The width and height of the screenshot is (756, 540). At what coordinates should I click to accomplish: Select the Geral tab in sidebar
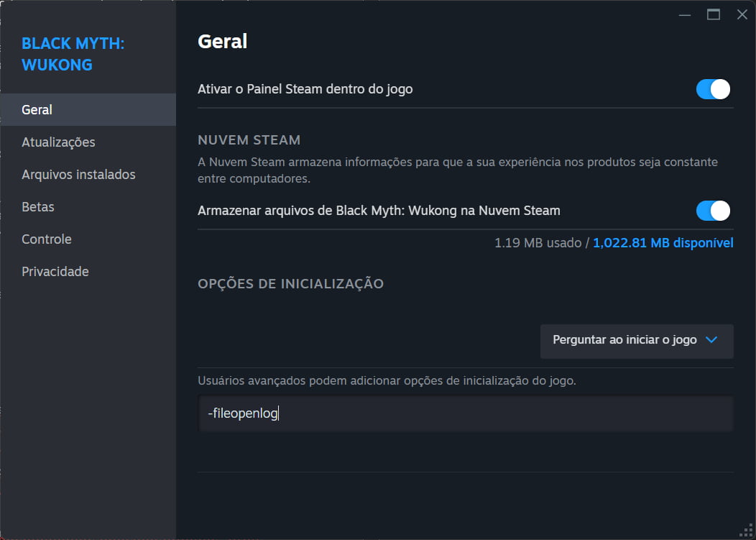click(88, 109)
